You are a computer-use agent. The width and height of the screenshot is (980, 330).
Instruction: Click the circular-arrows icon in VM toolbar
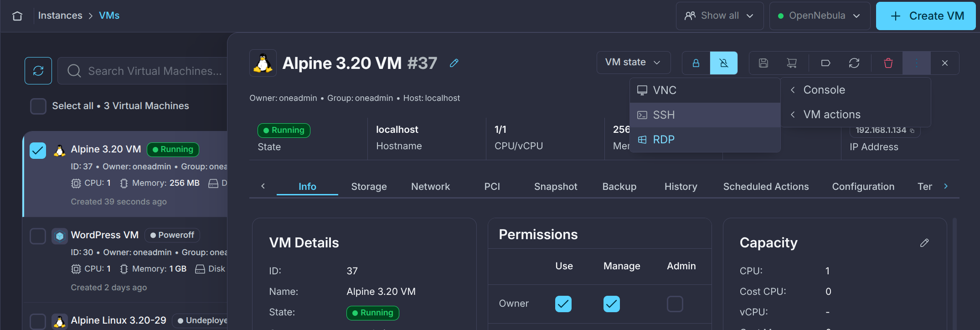coord(854,63)
